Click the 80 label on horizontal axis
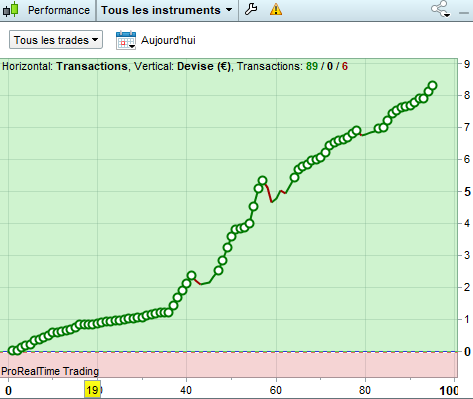The height and width of the screenshot is (399, 473). [365, 390]
